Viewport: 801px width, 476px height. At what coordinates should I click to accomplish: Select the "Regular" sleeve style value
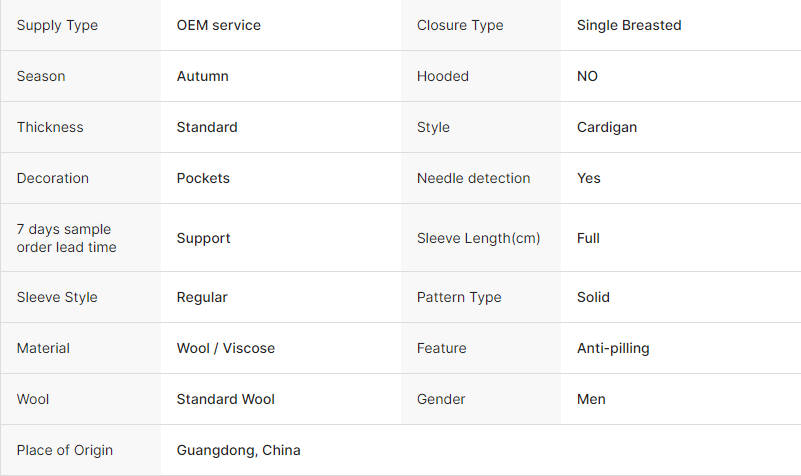point(202,297)
